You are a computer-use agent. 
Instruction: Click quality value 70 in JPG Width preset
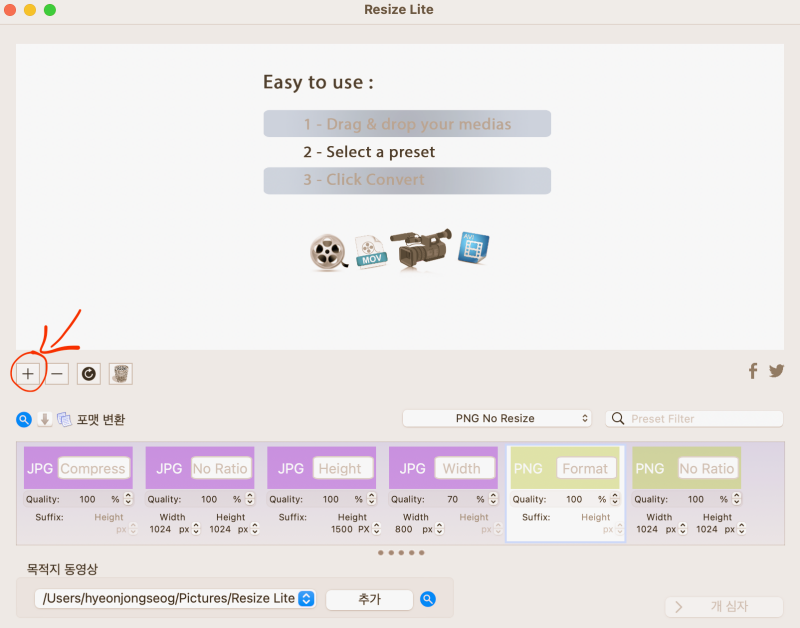[453, 499]
